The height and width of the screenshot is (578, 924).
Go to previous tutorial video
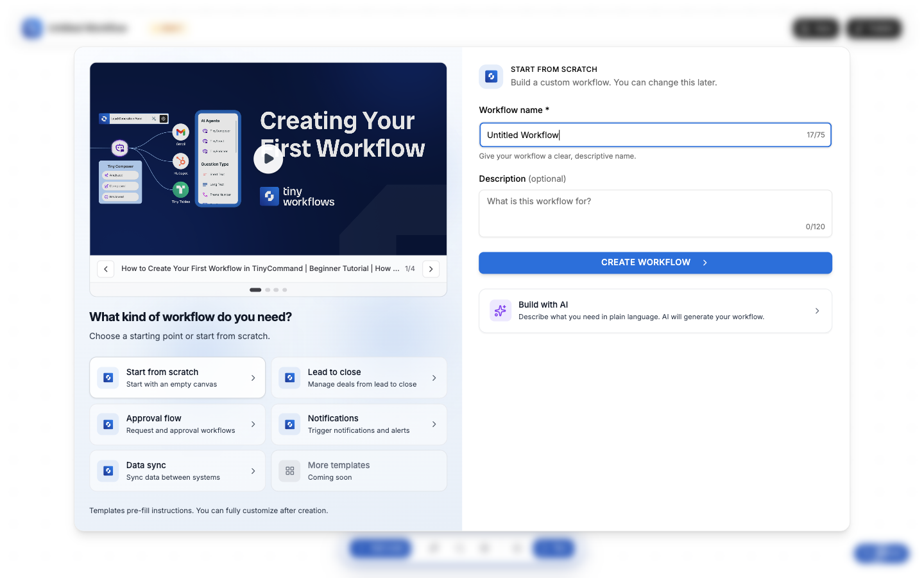(106, 269)
